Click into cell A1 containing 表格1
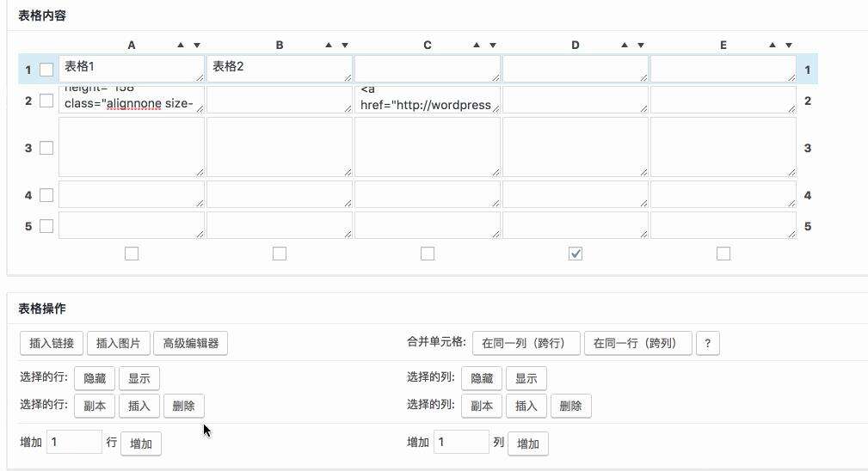This screenshot has height=471, width=868. click(x=132, y=69)
